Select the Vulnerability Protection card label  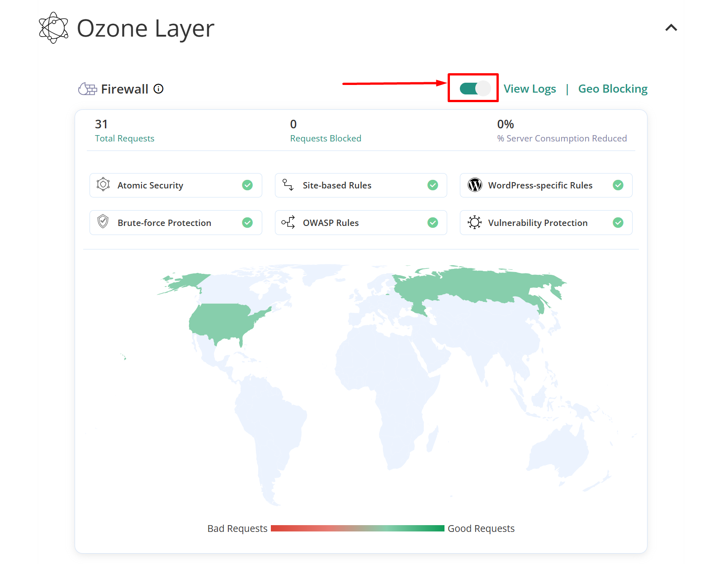538,223
